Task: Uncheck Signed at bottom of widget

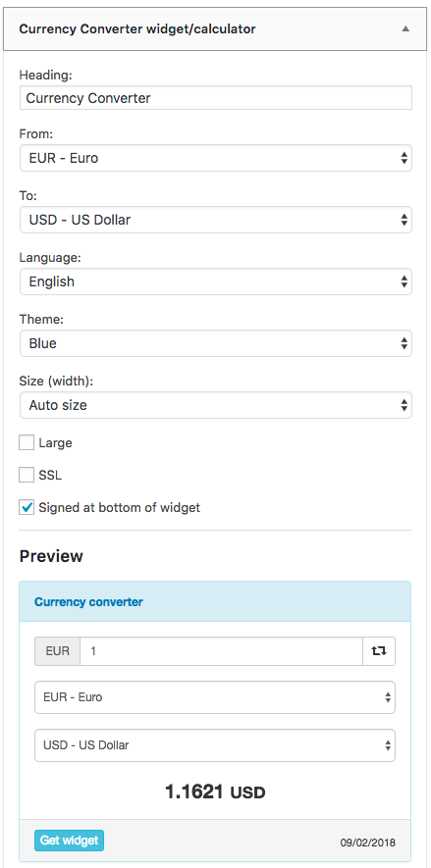Action: (27, 507)
